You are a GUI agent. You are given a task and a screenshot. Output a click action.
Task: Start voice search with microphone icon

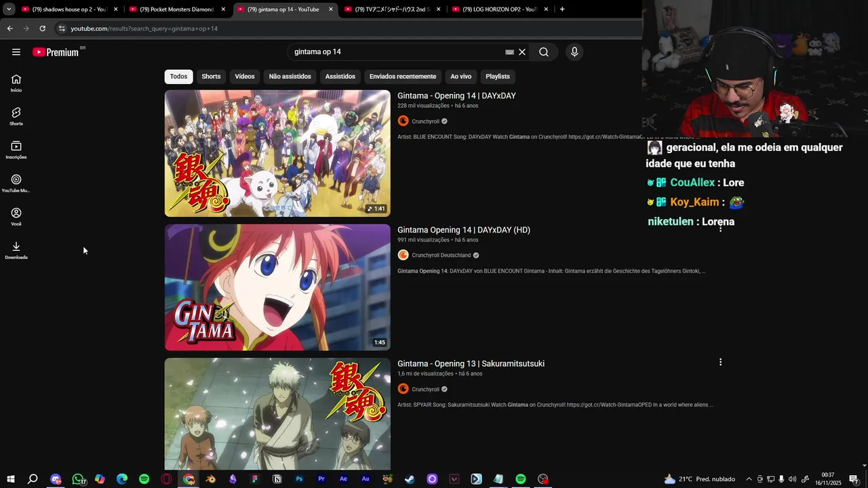tap(574, 52)
